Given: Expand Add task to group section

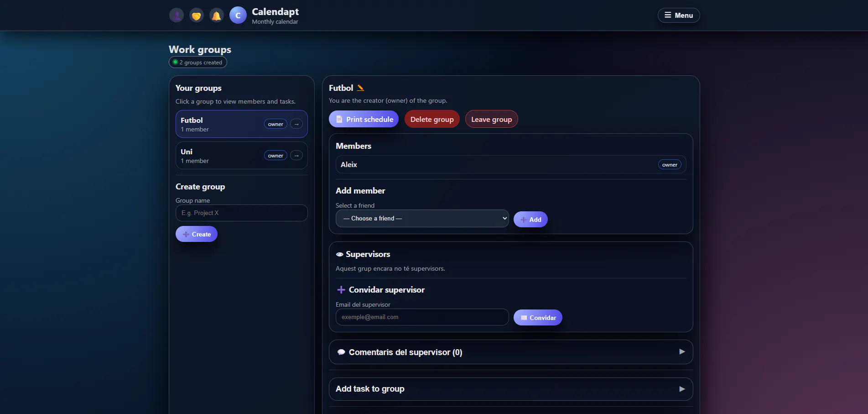Looking at the screenshot, I should (511, 389).
